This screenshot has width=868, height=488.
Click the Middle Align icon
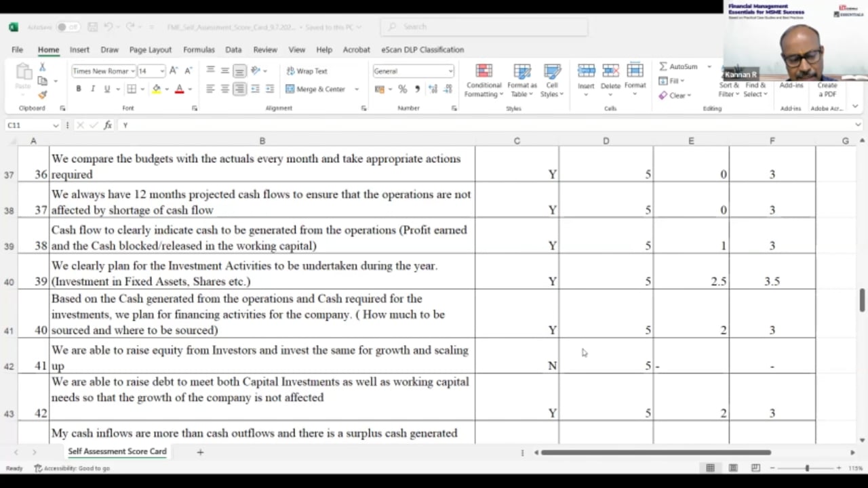coord(224,70)
